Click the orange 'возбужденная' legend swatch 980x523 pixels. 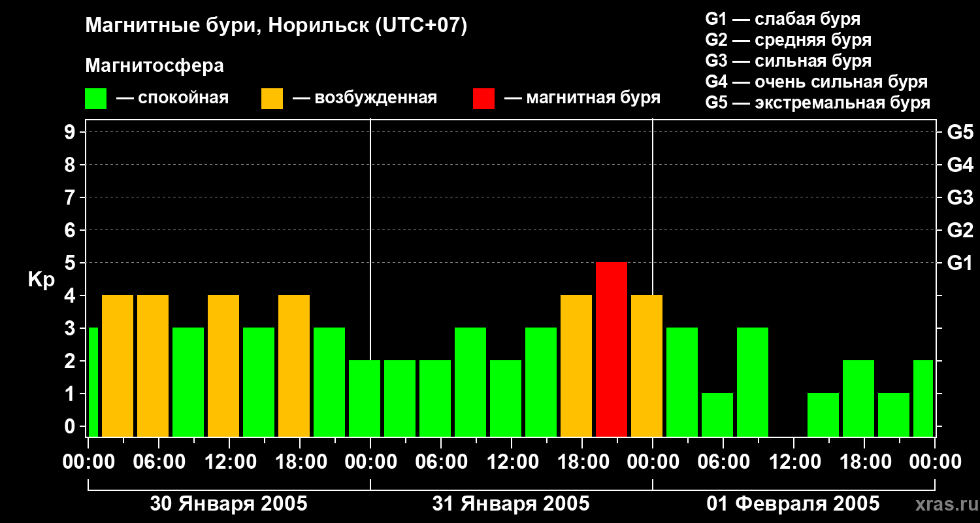(x=272, y=99)
